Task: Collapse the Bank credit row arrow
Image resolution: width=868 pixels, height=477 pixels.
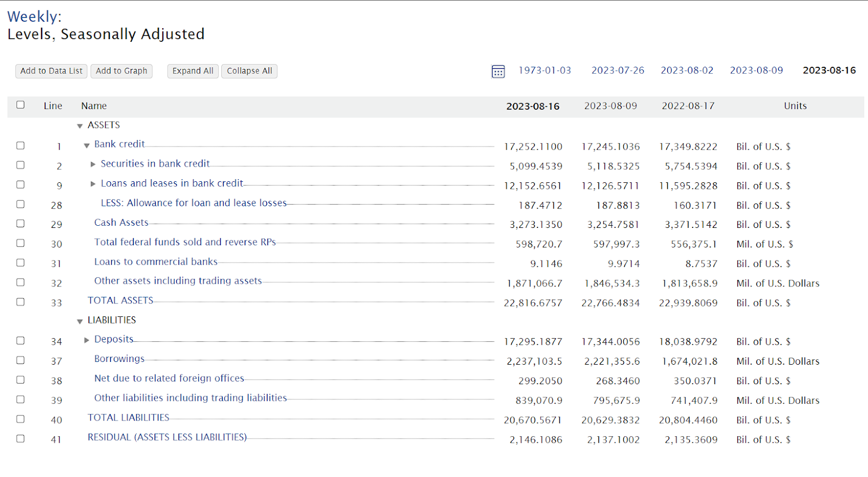Action: pyautogui.click(x=87, y=145)
